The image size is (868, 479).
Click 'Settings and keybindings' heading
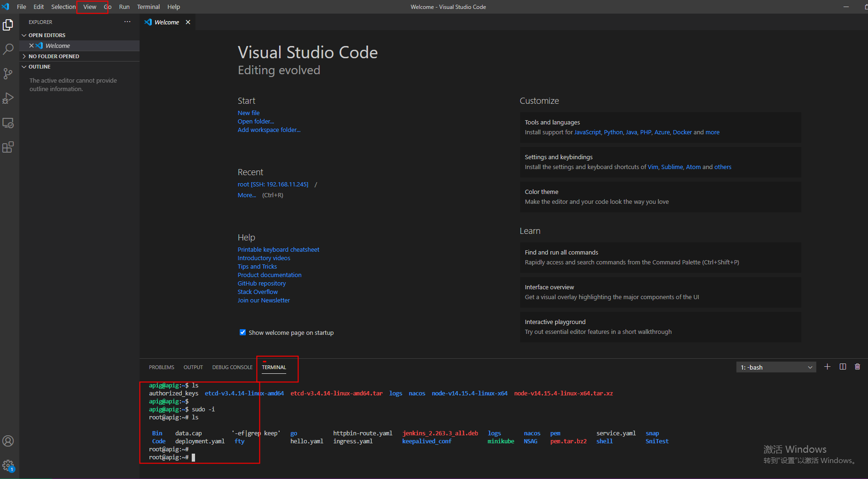[558, 157]
